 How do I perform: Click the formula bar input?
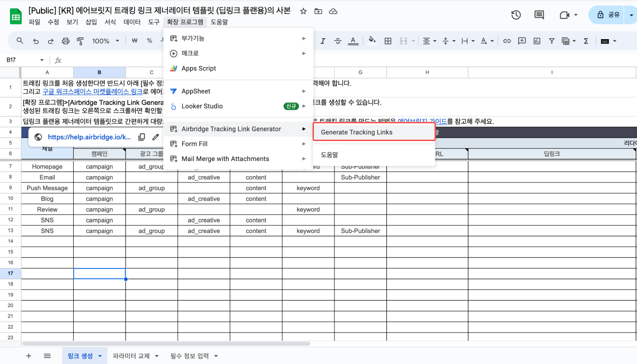coord(349,60)
